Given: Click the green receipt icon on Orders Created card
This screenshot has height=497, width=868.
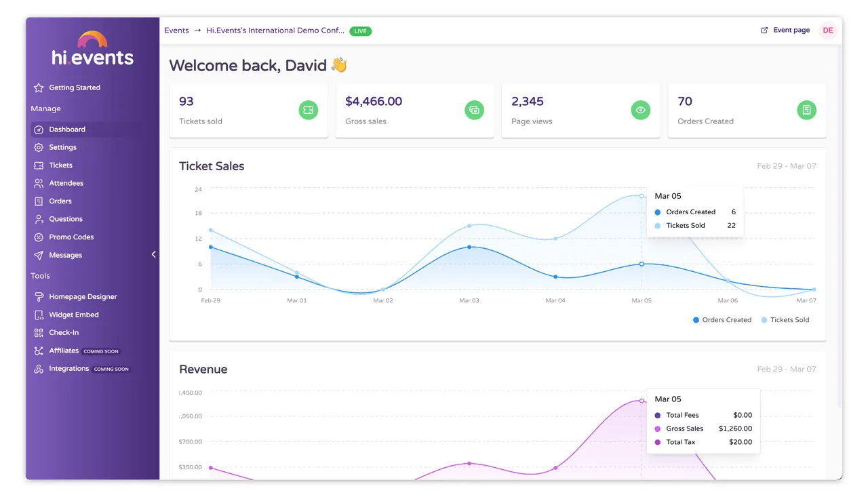Looking at the screenshot, I should pos(807,110).
